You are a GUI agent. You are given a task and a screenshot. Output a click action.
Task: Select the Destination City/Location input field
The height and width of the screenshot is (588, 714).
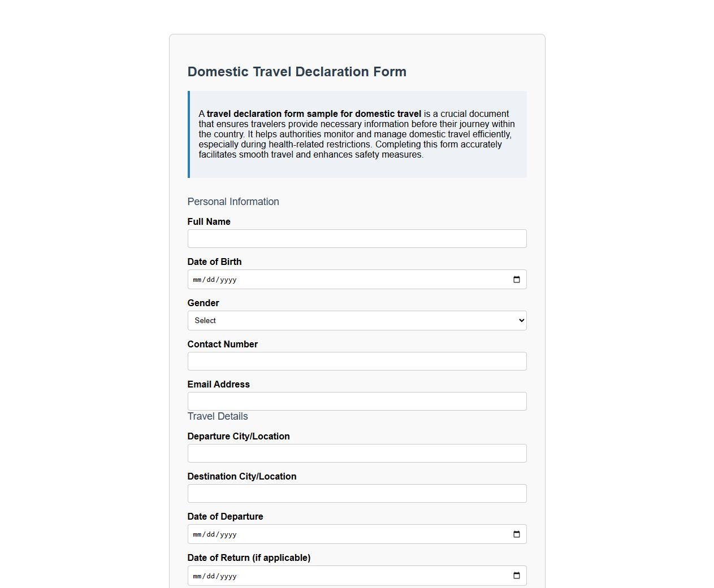click(x=357, y=493)
